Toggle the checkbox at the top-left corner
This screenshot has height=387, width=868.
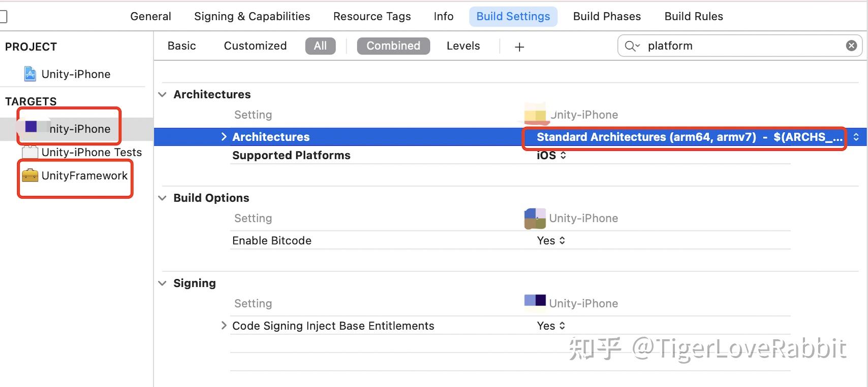(x=4, y=16)
